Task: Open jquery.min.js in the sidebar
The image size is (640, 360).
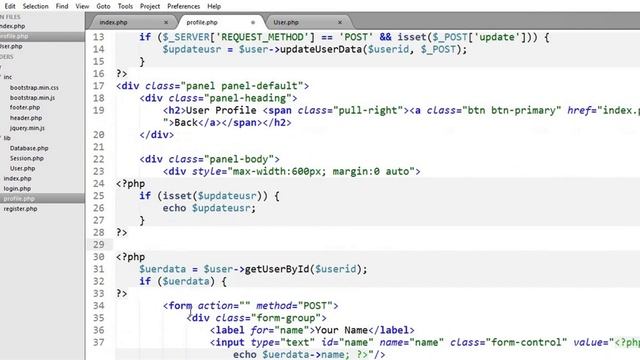Action: pyautogui.click(x=27, y=128)
